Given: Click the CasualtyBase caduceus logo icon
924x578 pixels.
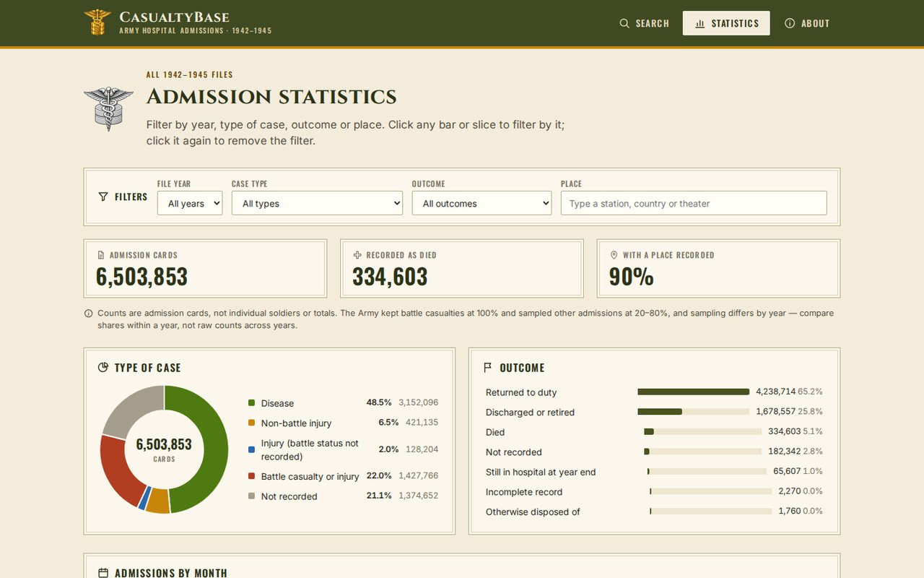Looking at the screenshot, I should point(97,22).
